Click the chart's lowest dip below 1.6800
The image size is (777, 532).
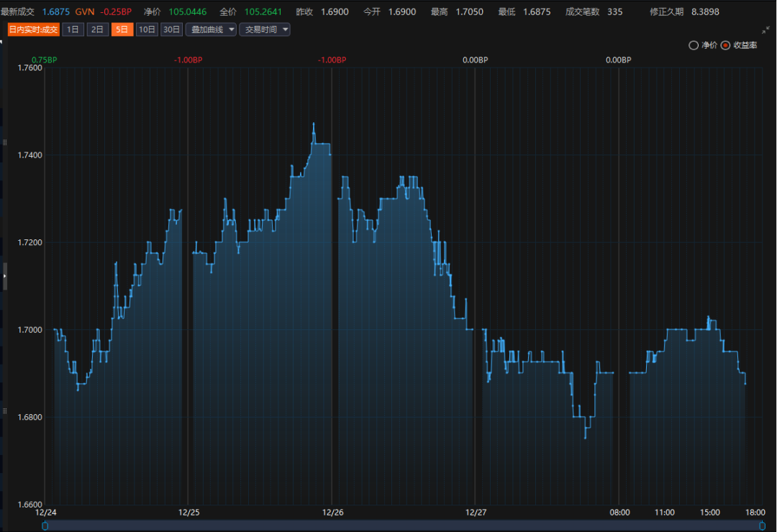coord(585,437)
